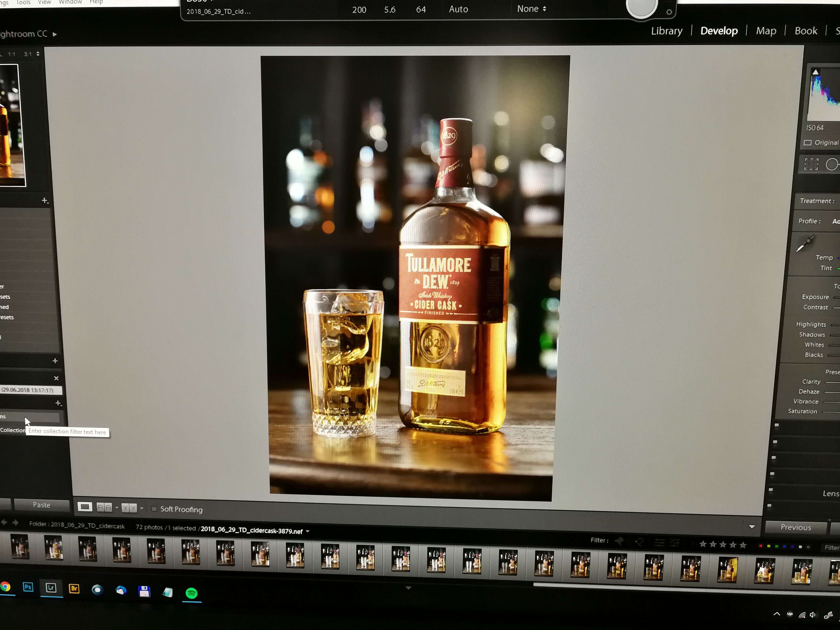The image size is (840, 630).
Task: Filter by green color label
Action: (776, 546)
